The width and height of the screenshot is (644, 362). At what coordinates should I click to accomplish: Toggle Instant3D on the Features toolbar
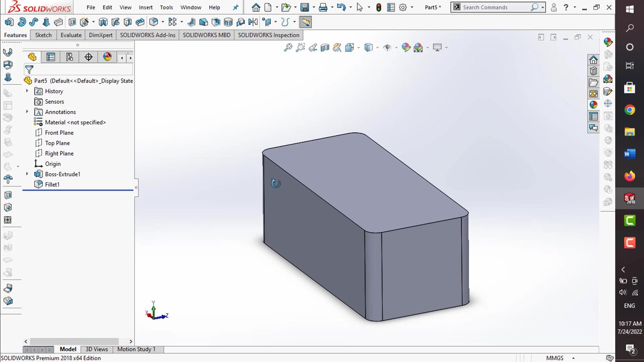(x=305, y=22)
